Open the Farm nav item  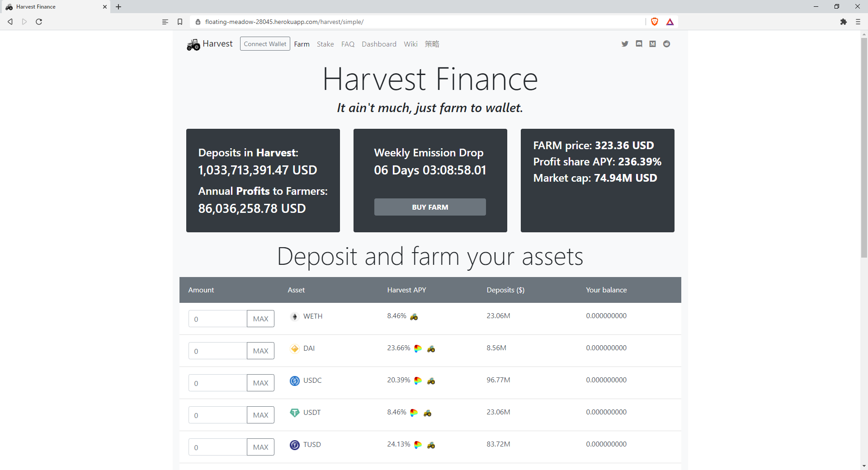pos(302,44)
